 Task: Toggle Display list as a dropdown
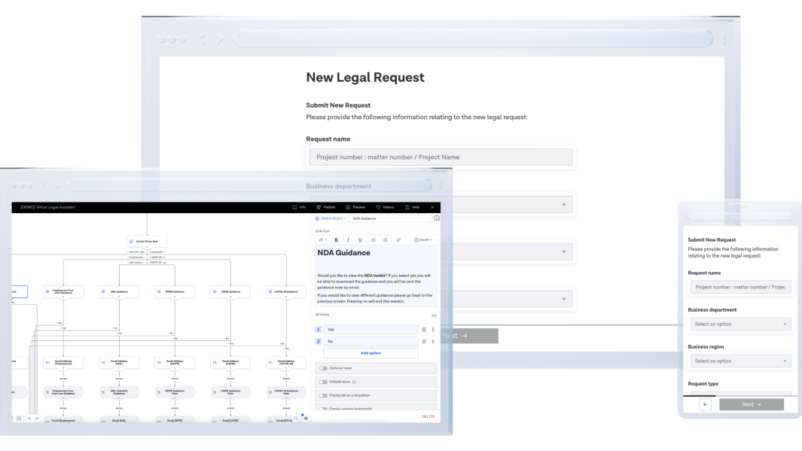[x=323, y=395]
